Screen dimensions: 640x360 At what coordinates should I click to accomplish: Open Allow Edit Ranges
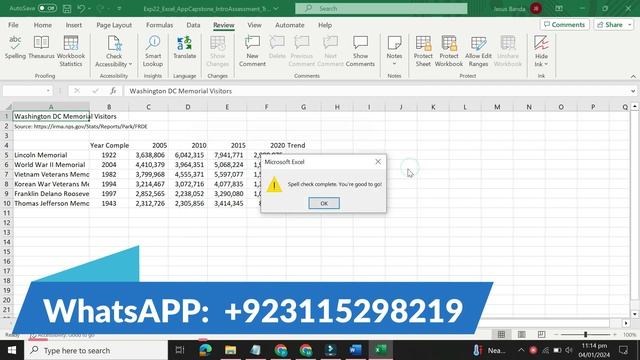pyautogui.click(x=478, y=51)
